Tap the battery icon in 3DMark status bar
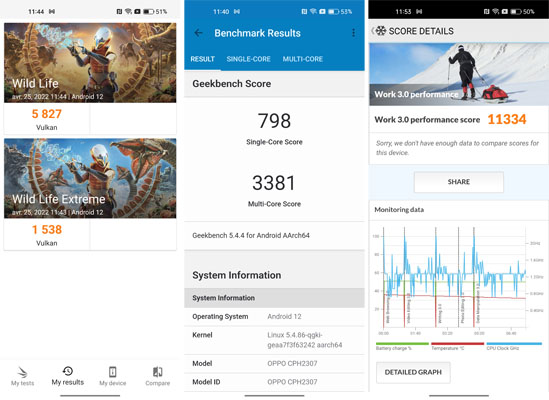 [148, 12]
